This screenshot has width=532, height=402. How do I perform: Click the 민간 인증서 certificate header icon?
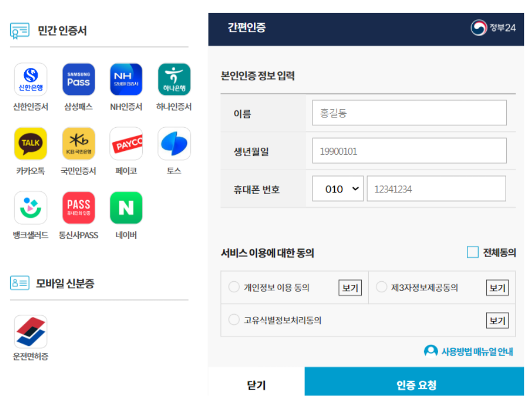pos(19,31)
